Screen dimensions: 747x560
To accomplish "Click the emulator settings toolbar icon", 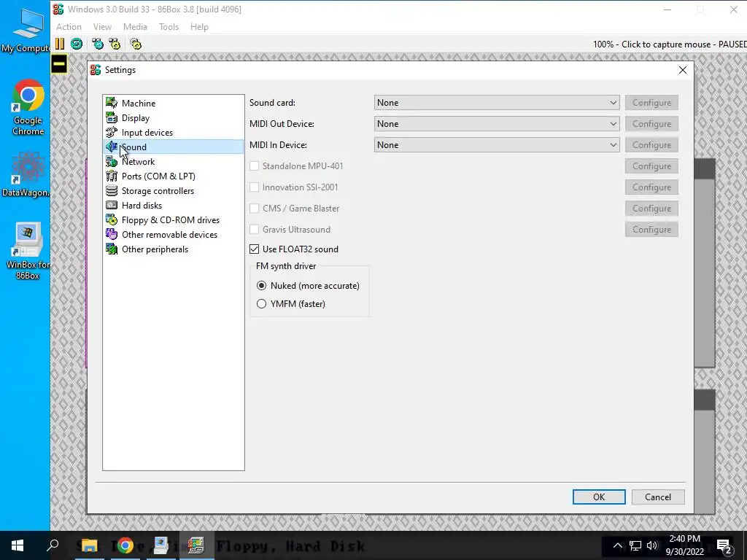I will (x=136, y=44).
